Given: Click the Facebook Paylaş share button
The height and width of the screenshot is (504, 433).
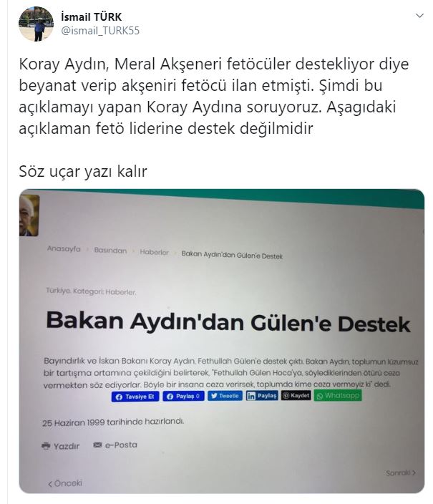Looking at the screenshot, I should (x=183, y=397).
